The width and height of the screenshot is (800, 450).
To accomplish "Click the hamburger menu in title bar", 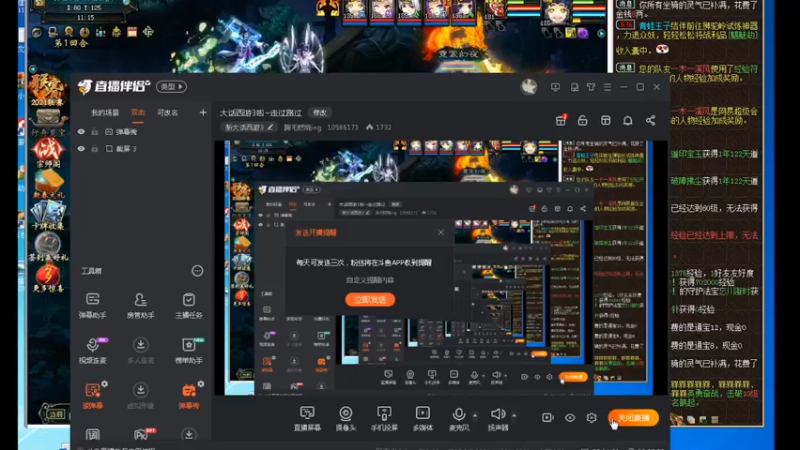I will point(607,87).
